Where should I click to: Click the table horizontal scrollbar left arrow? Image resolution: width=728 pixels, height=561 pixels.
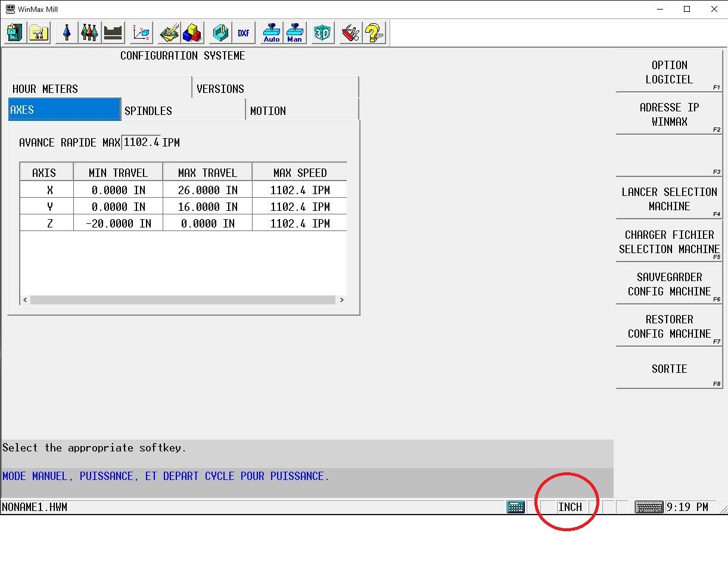(25, 300)
